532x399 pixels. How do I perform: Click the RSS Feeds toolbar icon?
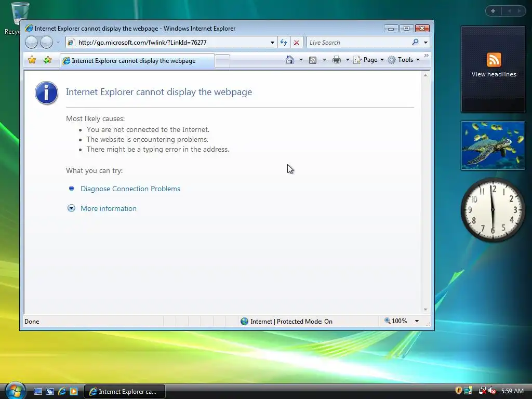(x=313, y=60)
